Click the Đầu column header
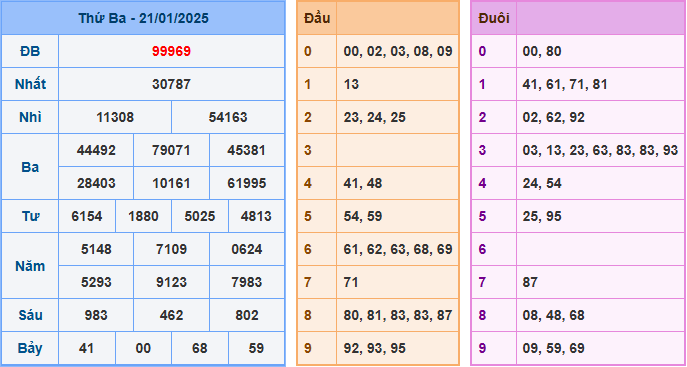Screen dimensions: 687x367 click(x=317, y=18)
